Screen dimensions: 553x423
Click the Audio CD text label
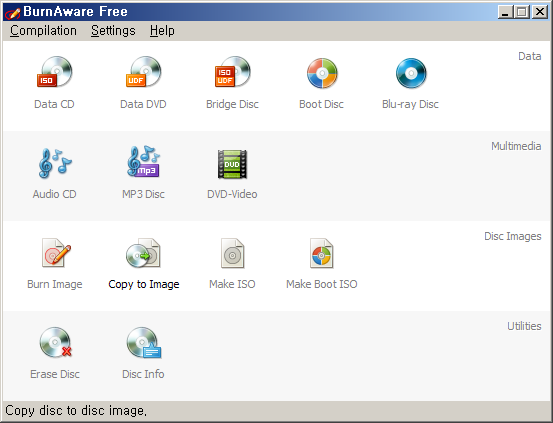click(x=55, y=194)
